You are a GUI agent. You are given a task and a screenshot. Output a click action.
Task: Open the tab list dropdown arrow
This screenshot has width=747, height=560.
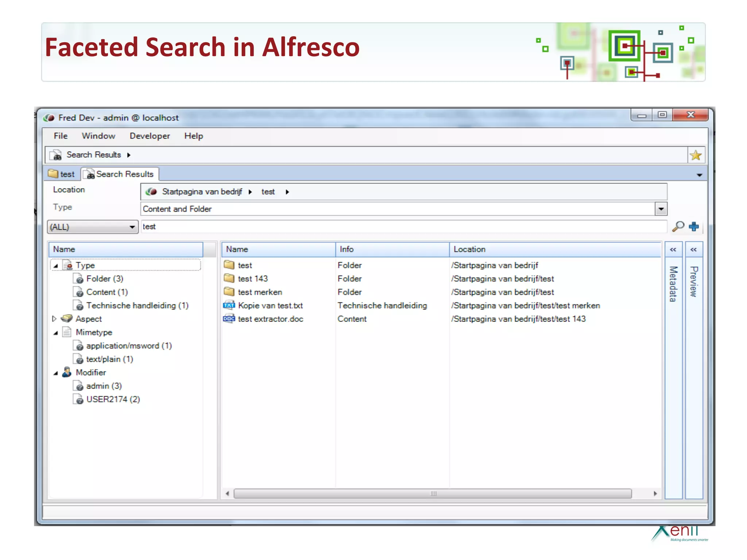699,175
